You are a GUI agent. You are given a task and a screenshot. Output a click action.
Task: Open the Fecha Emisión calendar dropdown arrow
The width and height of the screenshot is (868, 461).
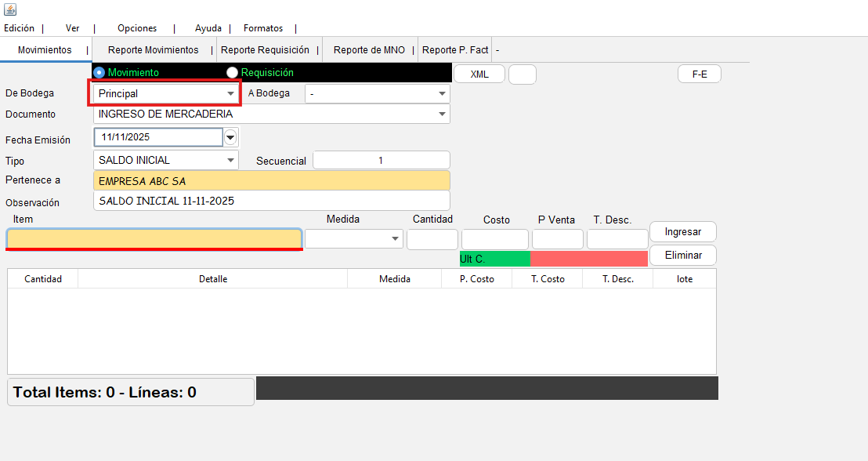pos(230,138)
